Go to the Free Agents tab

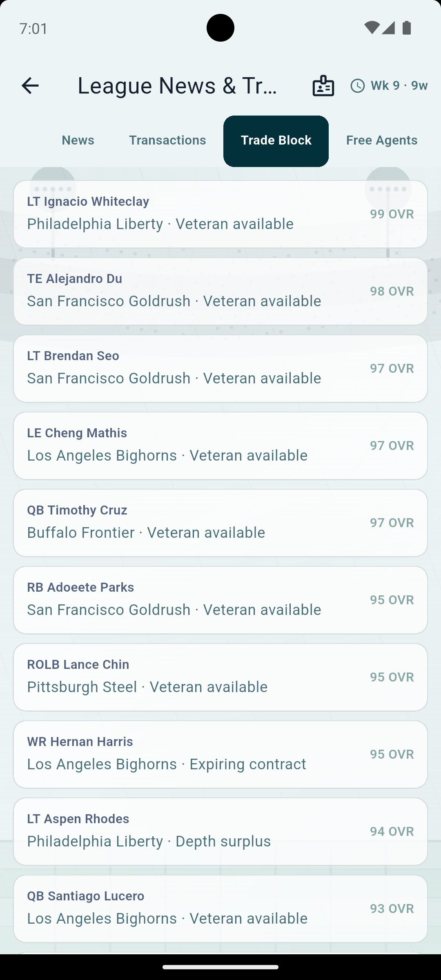382,140
